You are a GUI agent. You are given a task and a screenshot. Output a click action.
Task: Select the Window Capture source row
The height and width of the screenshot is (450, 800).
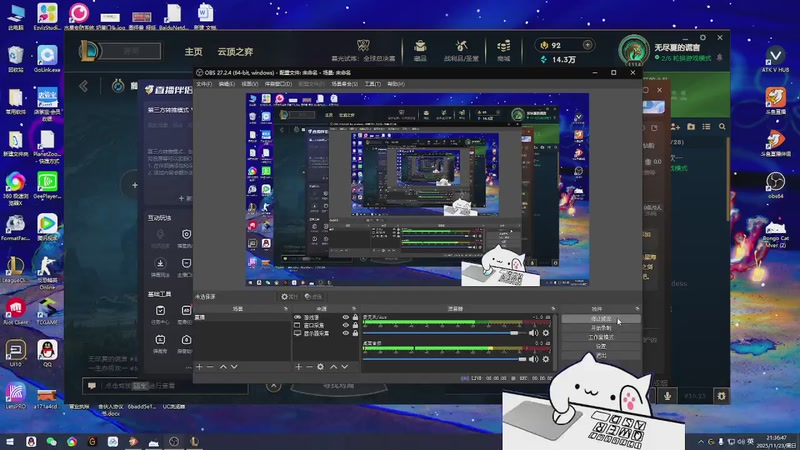pyautogui.click(x=326, y=325)
